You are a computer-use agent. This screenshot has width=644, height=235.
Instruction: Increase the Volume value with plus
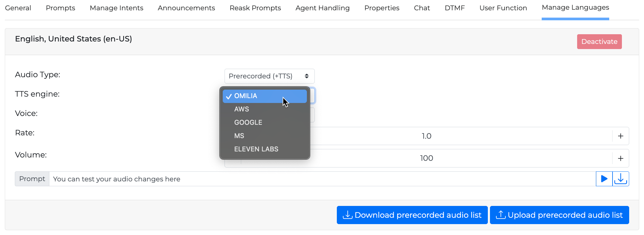(x=620, y=158)
